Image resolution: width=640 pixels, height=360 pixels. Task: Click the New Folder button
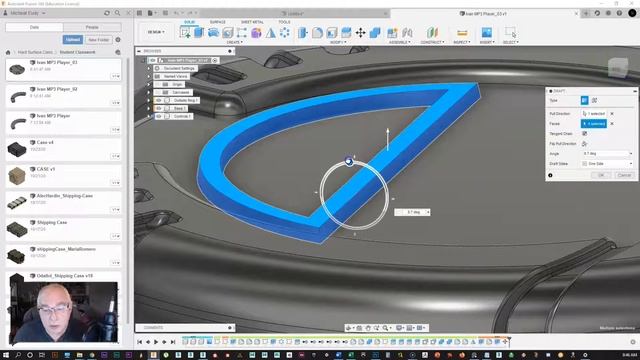point(98,40)
